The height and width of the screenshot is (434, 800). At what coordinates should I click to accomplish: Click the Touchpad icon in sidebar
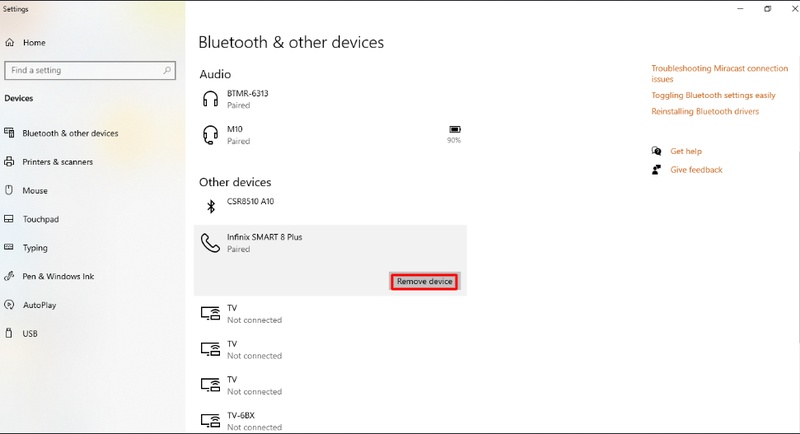point(9,219)
